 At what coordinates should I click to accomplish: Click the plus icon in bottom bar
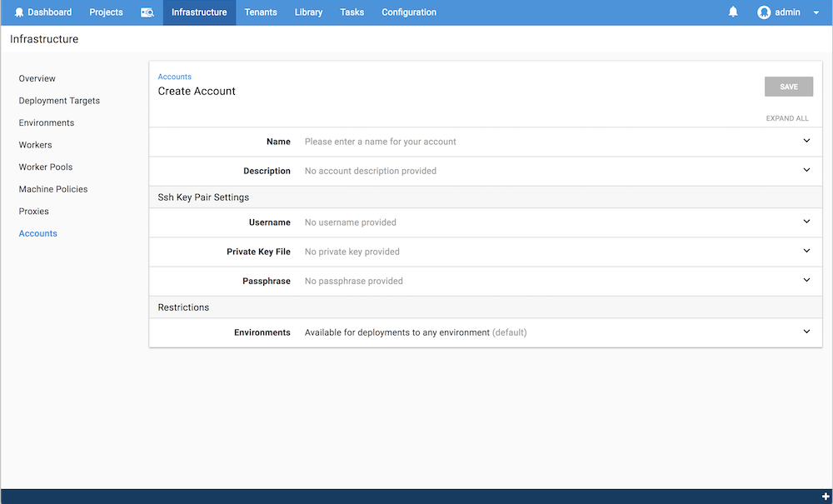[x=826, y=497]
